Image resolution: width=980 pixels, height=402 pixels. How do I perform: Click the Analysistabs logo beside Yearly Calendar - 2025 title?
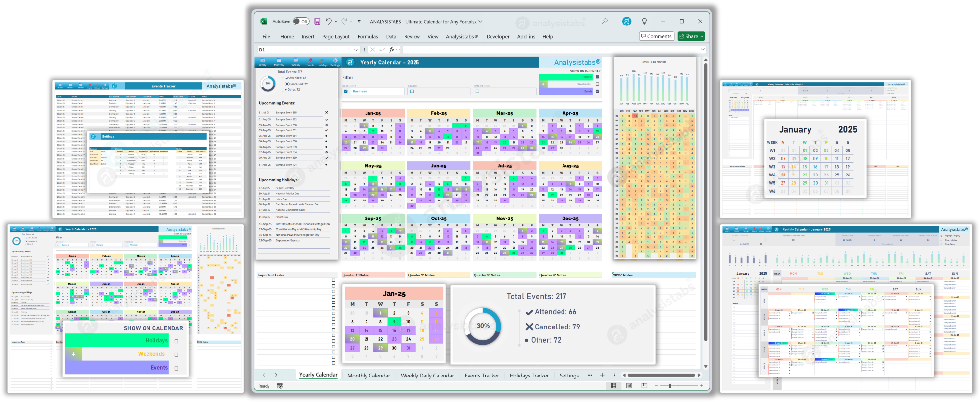tap(350, 62)
